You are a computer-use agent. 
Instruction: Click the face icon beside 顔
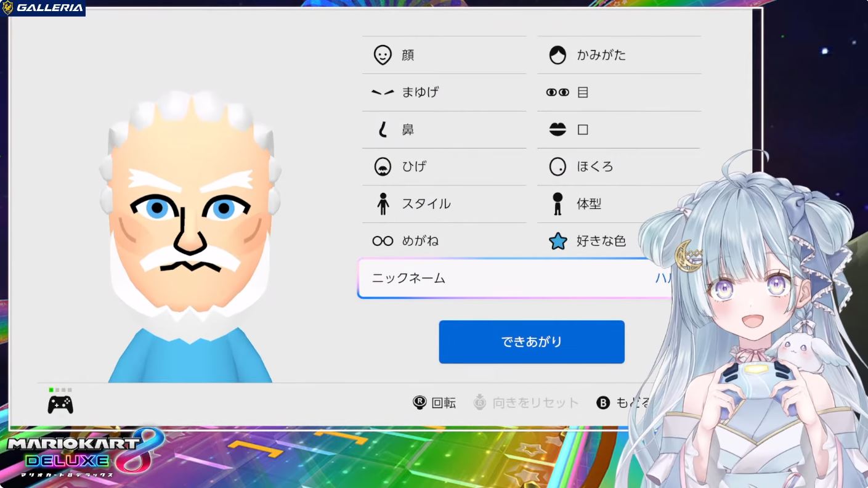383,55
